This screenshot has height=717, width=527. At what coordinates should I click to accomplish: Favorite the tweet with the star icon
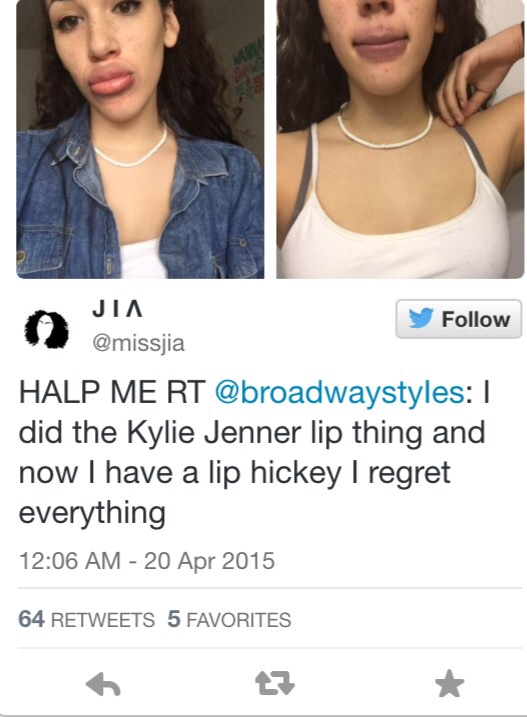click(x=450, y=683)
